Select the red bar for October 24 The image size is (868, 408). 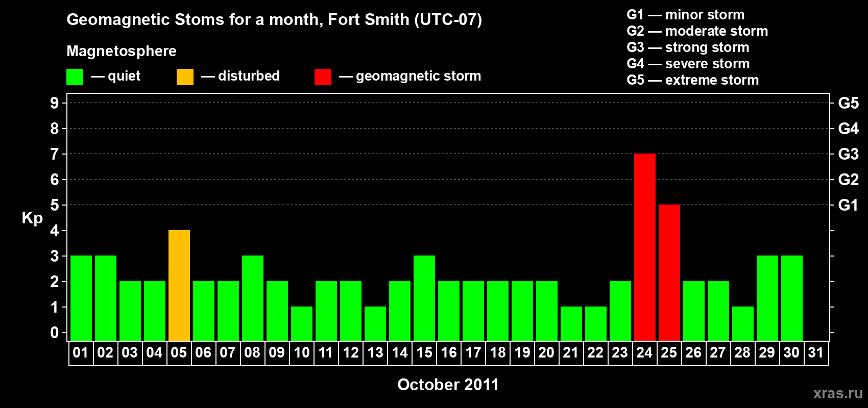coord(645,247)
